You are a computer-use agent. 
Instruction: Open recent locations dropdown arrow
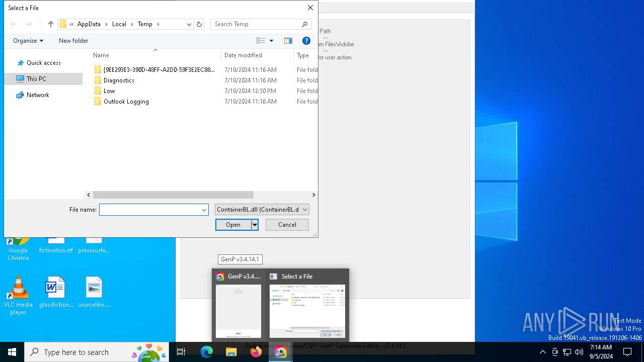click(40, 24)
